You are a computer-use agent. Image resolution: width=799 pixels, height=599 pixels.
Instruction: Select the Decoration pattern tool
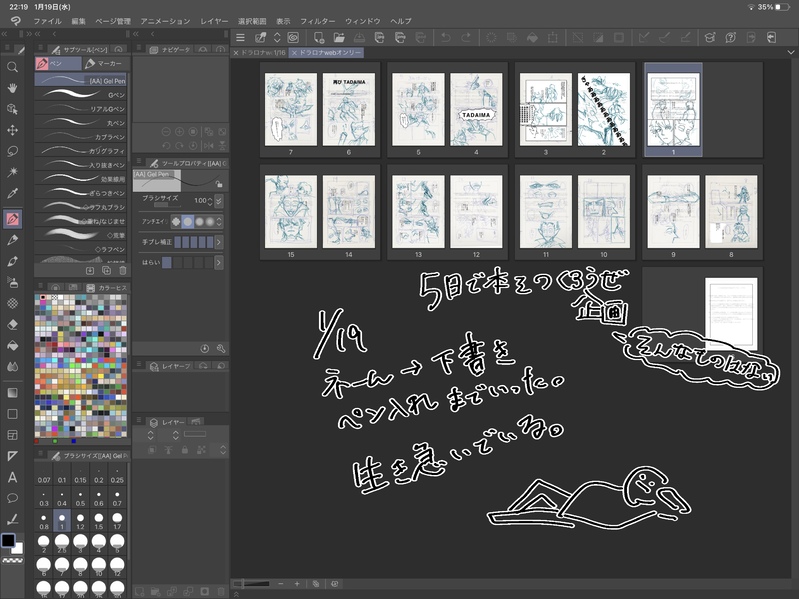click(x=12, y=303)
